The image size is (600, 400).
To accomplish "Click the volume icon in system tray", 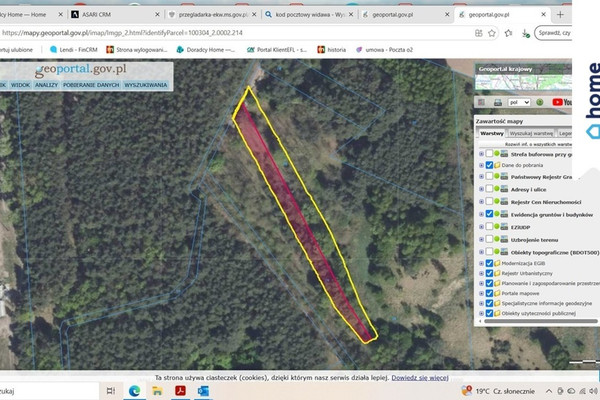I will coord(593,391).
